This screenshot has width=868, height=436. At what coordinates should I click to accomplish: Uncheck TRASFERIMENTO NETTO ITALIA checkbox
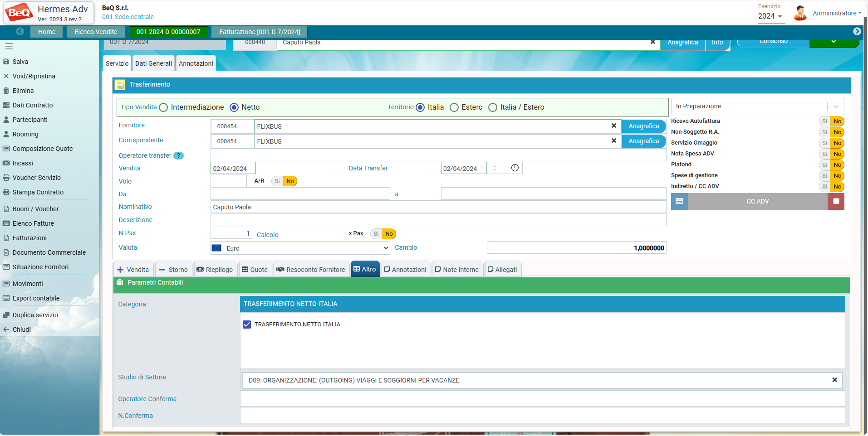point(247,325)
